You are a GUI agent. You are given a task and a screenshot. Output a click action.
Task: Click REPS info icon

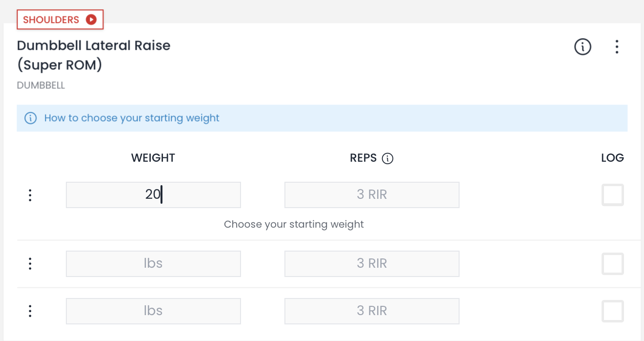pyautogui.click(x=387, y=158)
